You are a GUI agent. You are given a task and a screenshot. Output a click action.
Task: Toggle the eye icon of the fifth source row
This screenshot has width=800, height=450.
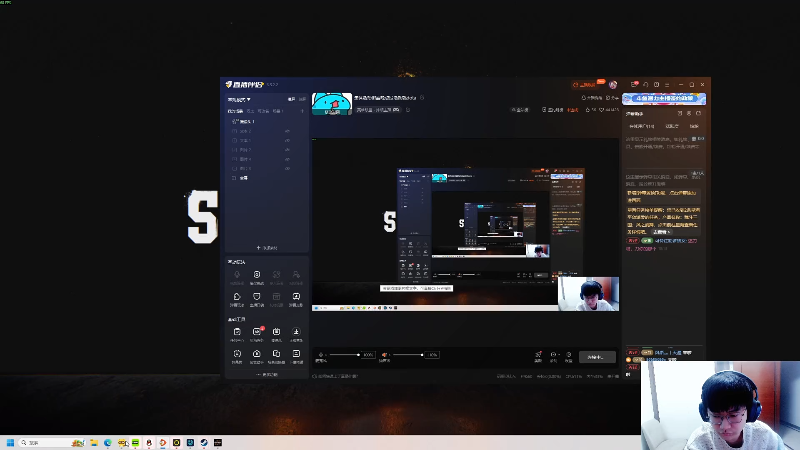(x=287, y=159)
